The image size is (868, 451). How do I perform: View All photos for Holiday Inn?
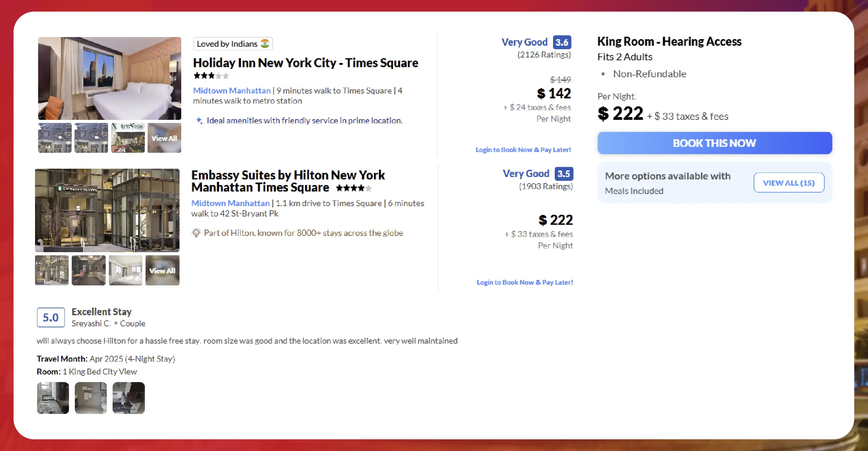click(x=164, y=138)
